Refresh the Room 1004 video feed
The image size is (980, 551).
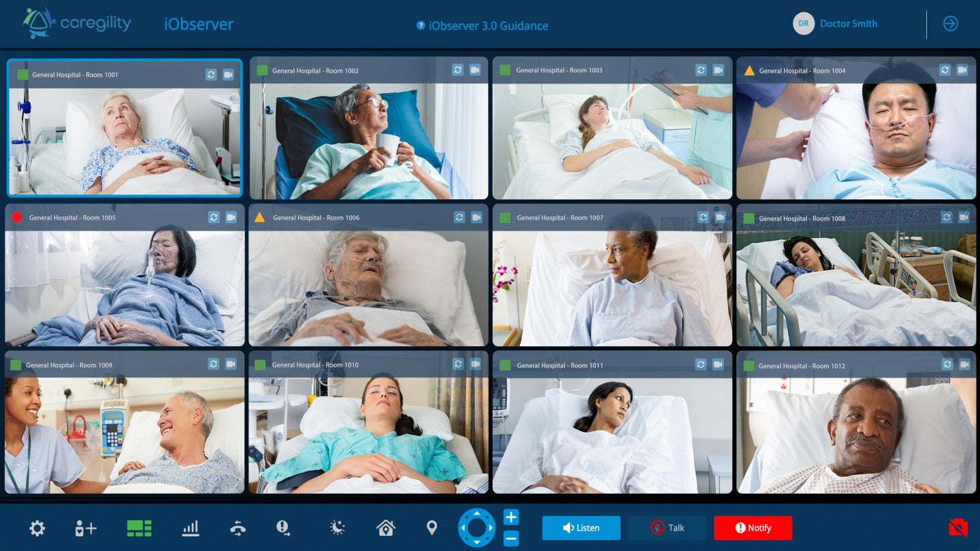(945, 70)
